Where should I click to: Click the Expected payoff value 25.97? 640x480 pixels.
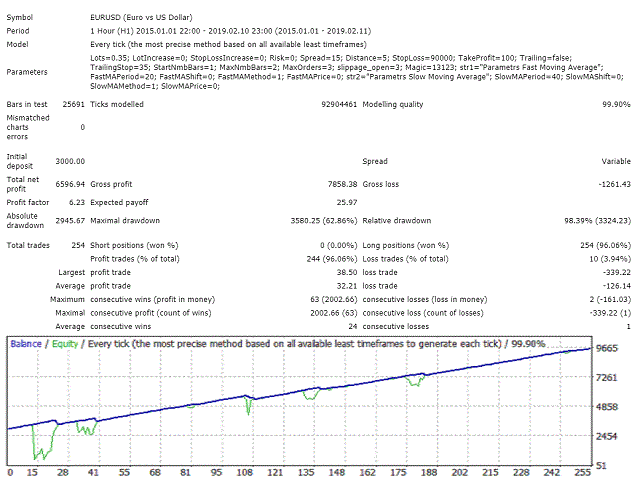click(347, 202)
